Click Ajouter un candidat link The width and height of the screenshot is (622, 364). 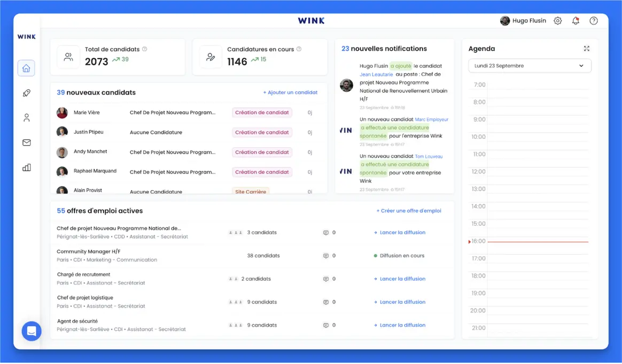290,92
